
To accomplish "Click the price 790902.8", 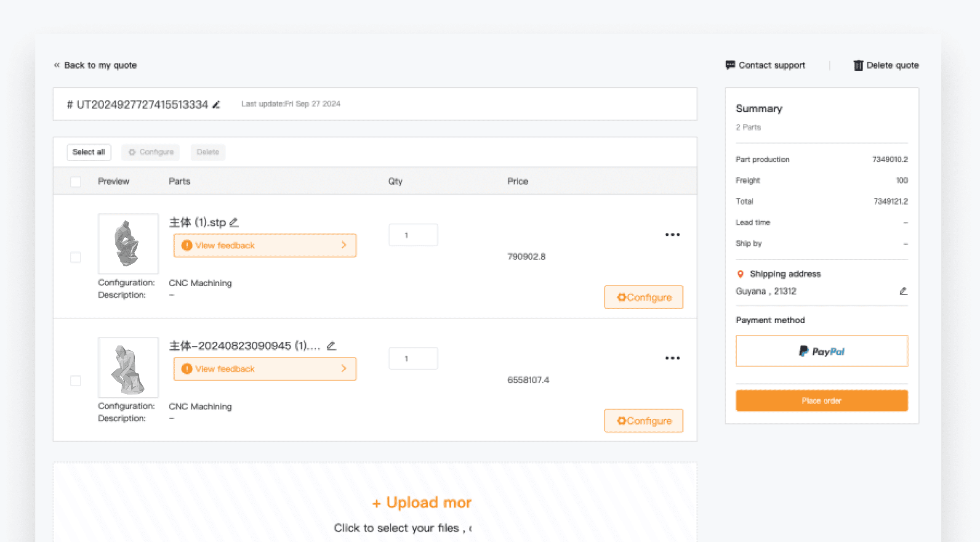I will [527, 257].
